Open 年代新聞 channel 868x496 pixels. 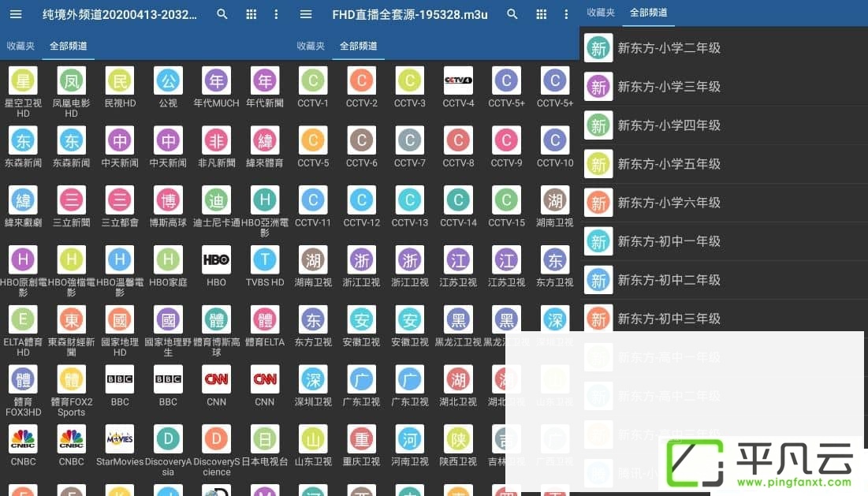click(265, 87)
